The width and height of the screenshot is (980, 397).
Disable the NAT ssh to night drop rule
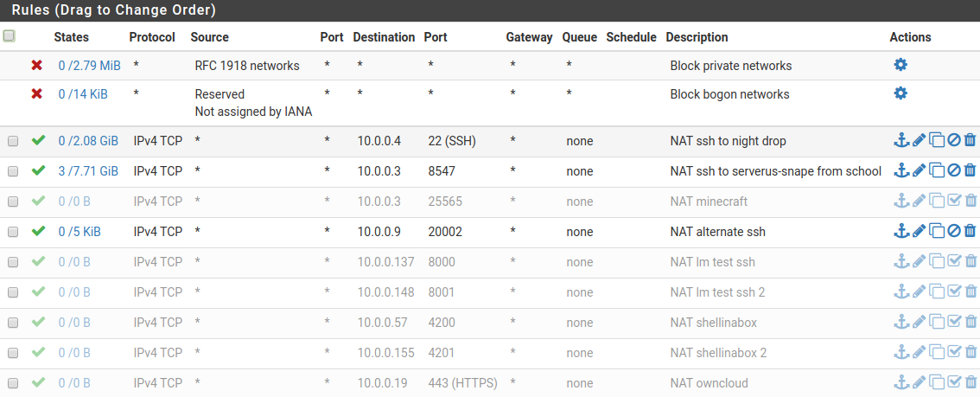[954, 141]
